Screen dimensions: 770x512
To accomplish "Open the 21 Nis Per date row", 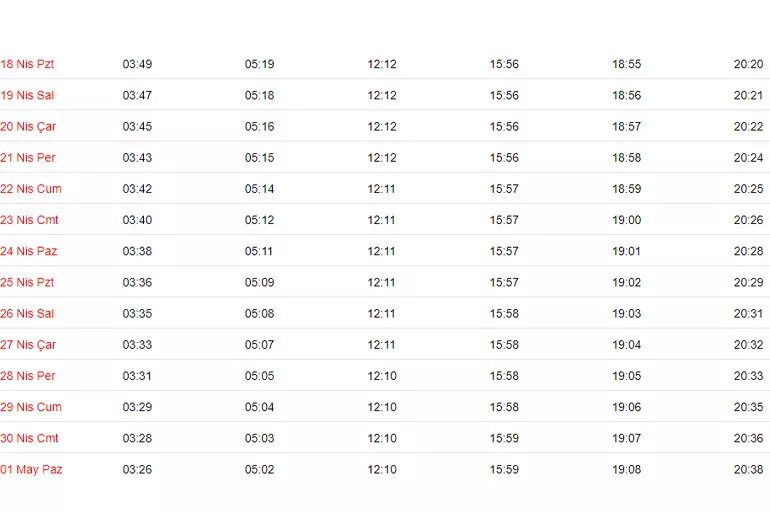I will pos(28,158).
